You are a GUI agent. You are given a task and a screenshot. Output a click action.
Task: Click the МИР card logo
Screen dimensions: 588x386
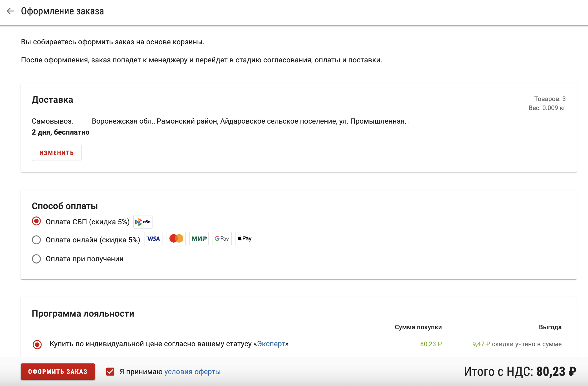(199, 239)
